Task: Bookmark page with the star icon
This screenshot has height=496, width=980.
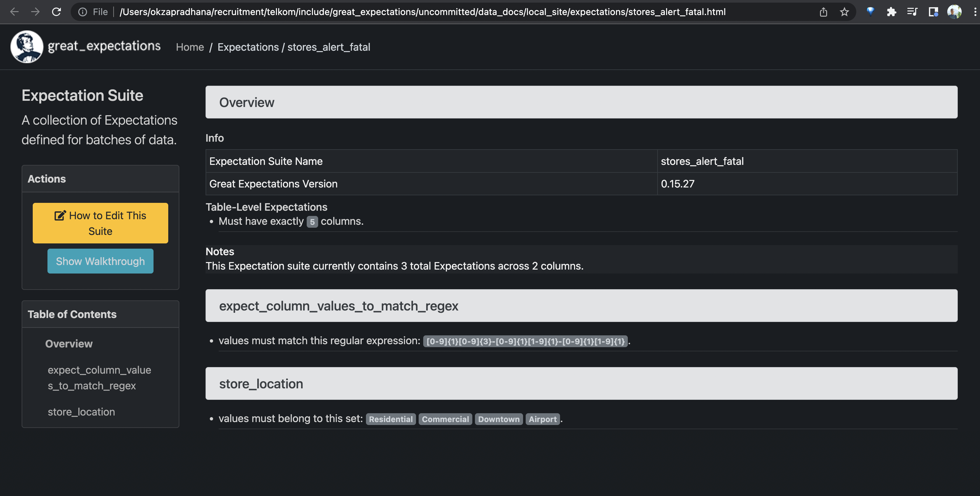Action: (x=844, y=12)
